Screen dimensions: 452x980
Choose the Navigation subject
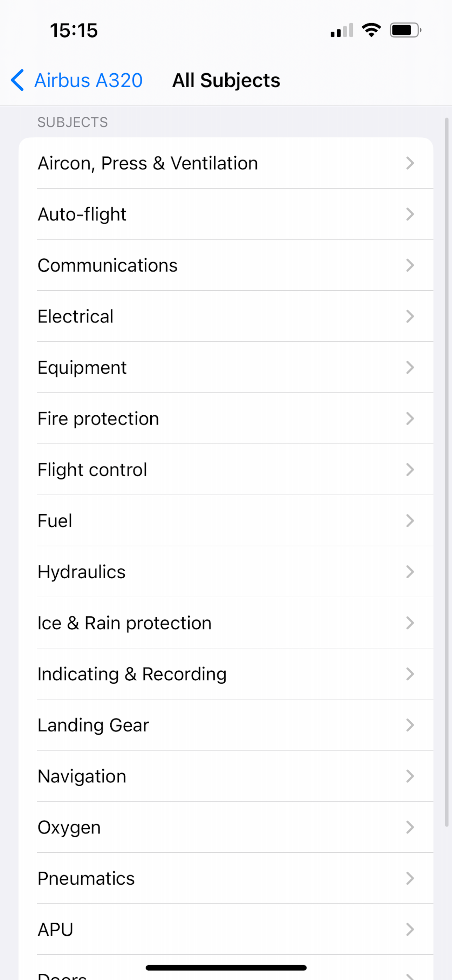click(226, 776)
